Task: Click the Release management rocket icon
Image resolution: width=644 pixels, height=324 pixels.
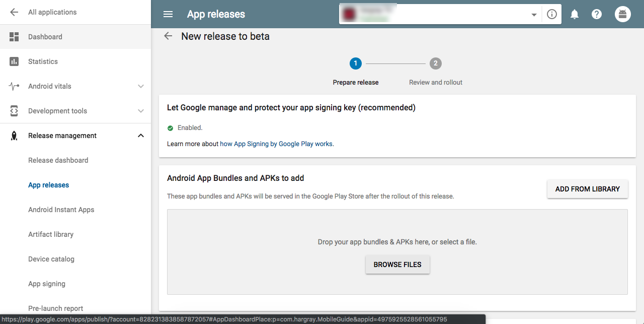Action: [14, 135]
